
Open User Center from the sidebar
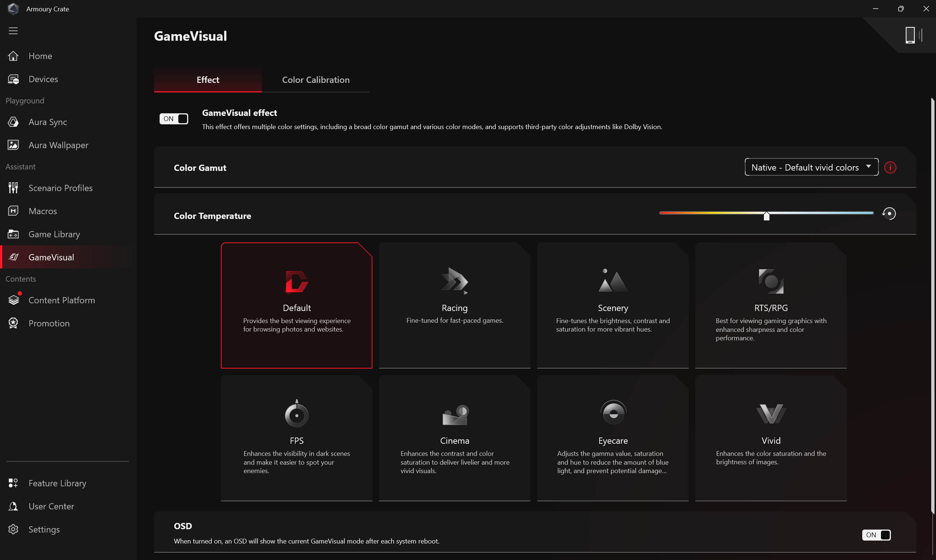coord(51,506)
